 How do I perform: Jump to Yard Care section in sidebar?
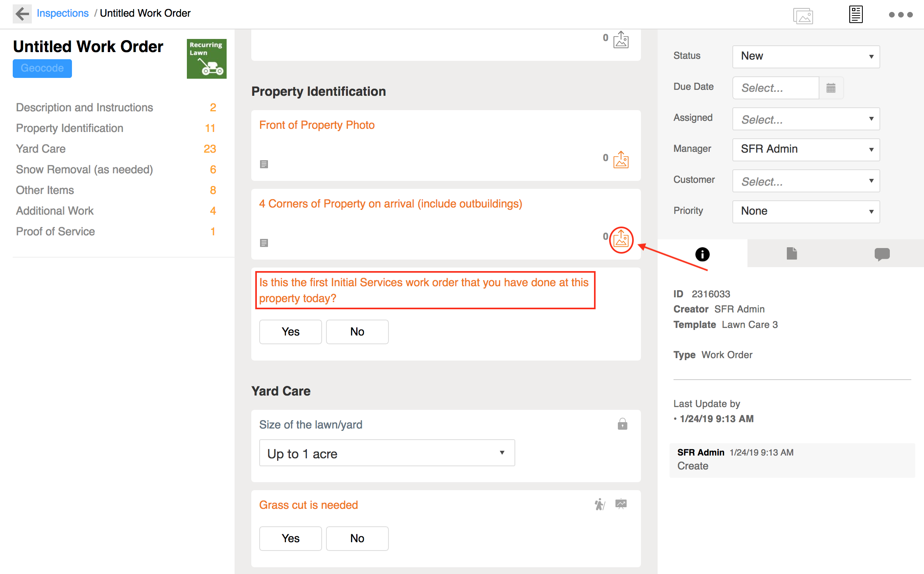[41, 149]
